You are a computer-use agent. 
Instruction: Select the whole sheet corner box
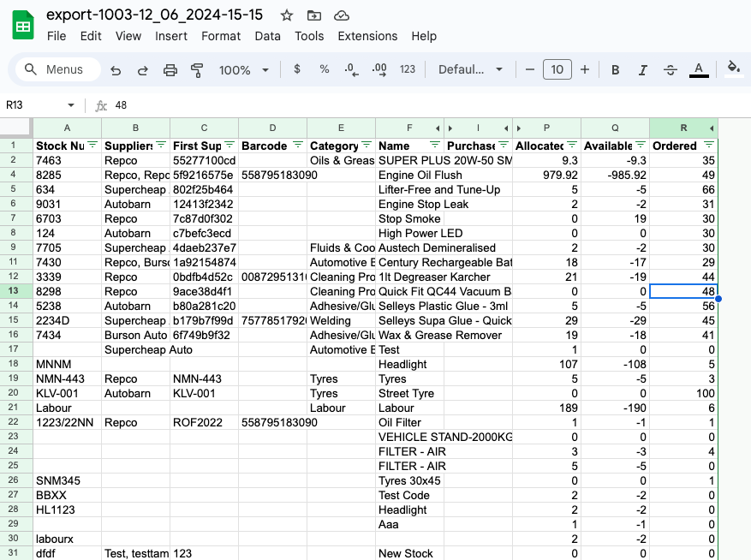click(15, 128)
